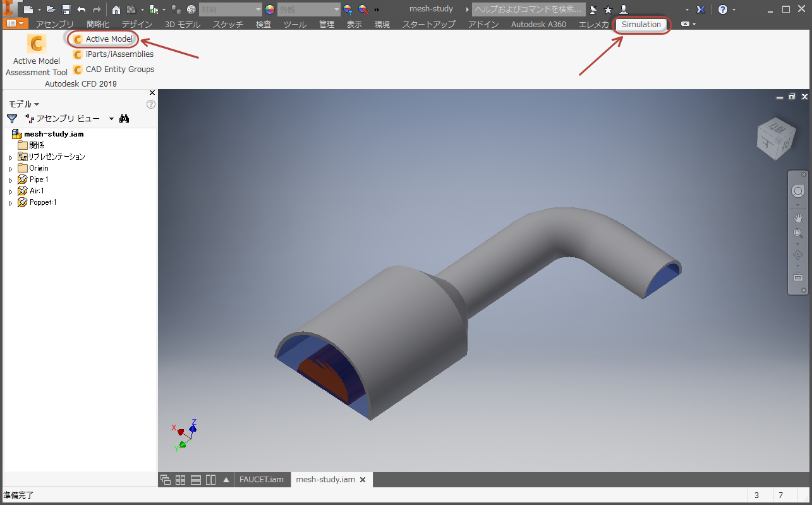Select the Simulation ribbon tab
This screenshot has width=812, height=505.
(641, 25)
